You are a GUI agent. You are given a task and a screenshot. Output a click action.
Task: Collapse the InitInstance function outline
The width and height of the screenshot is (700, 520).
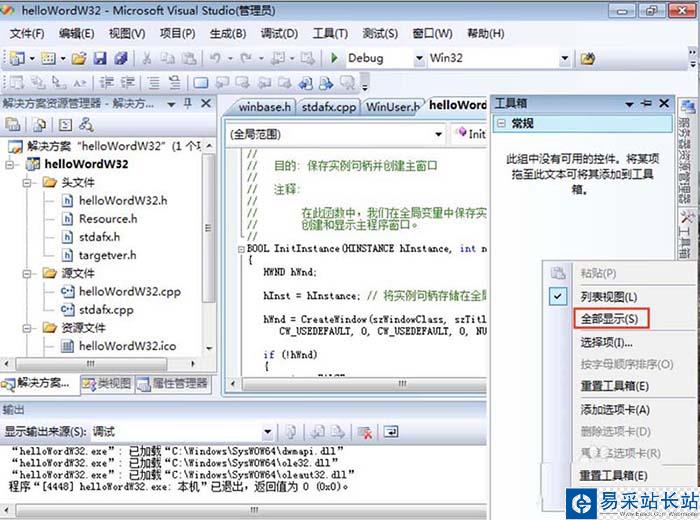coord(242,249)
